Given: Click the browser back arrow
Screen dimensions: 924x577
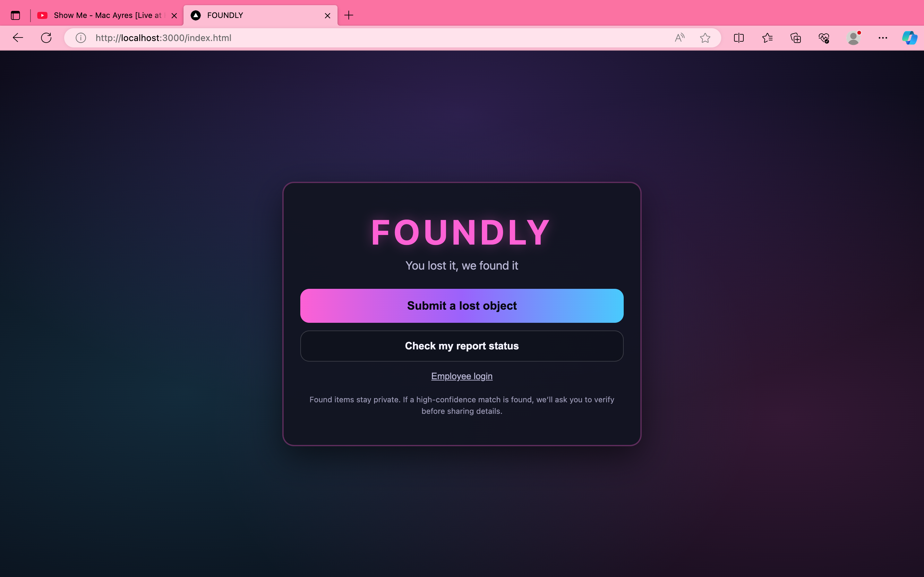Looking at the screenshot, I should (x=18, y=38).
